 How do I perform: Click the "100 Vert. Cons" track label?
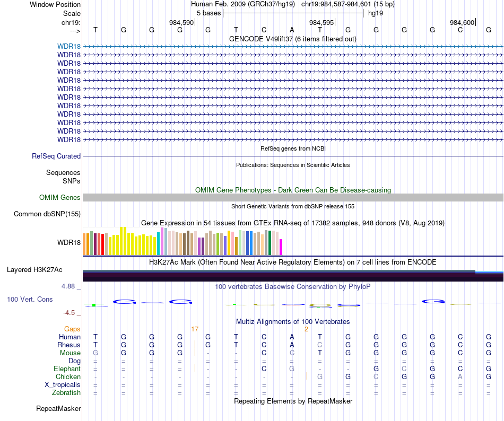pyautogui.click(x=30, y=299)
